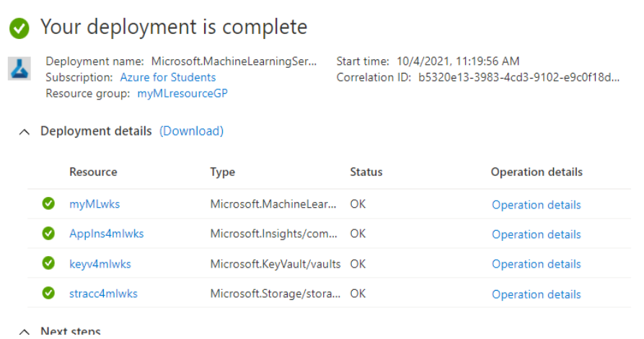Screen dimensions: 644x339
Task: Click the green status check beside stracc4mlwks
Action: click(x=48, y=293)
